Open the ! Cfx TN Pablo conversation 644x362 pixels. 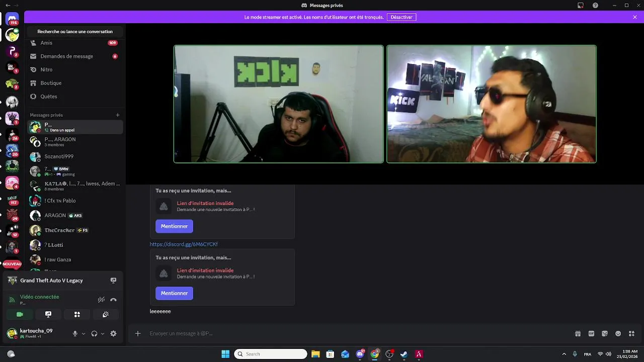pos(74,201)
